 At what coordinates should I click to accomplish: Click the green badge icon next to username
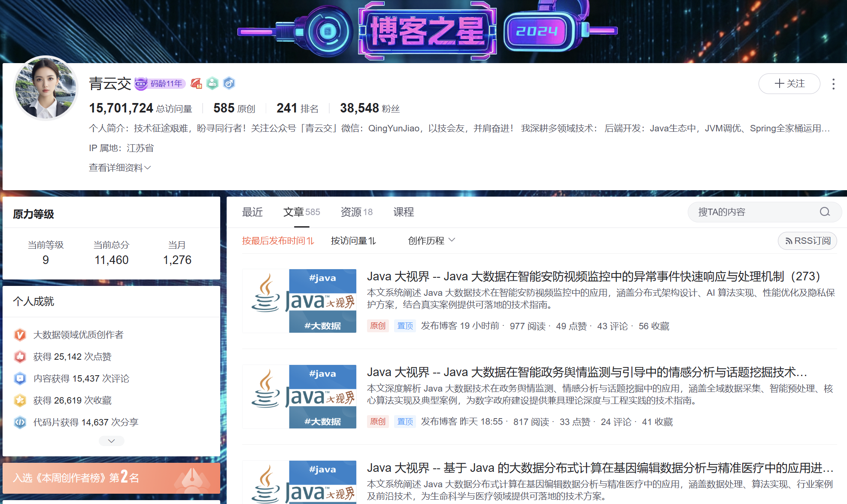pos(213,83)
